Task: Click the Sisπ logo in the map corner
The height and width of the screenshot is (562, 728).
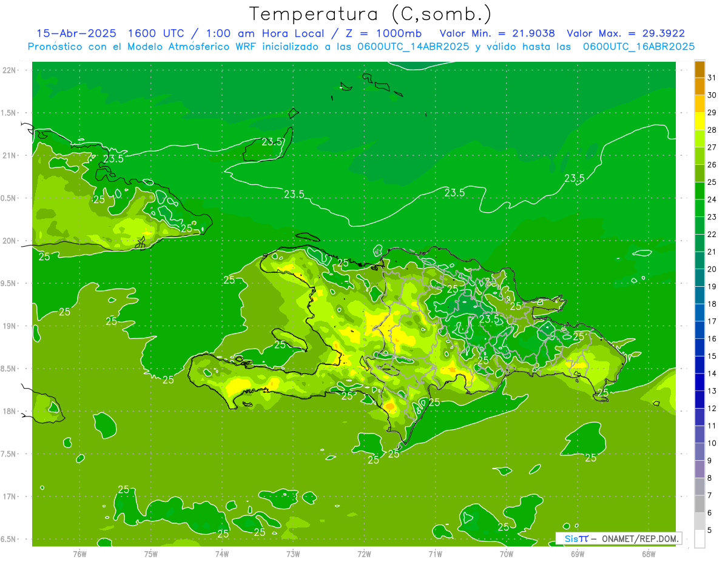Action: click(576, 538)
